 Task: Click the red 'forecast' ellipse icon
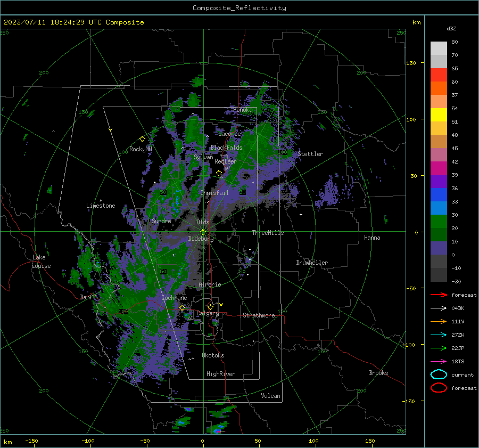[439, 388]
